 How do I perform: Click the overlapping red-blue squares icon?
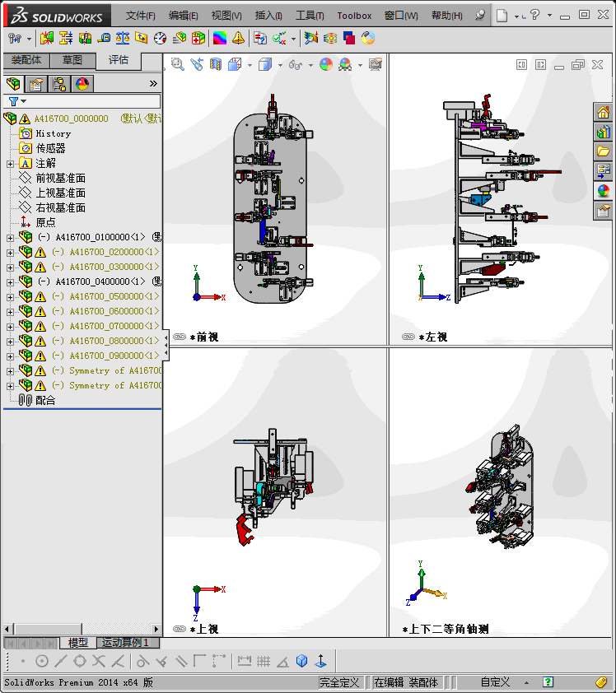[x=349, y=39]
